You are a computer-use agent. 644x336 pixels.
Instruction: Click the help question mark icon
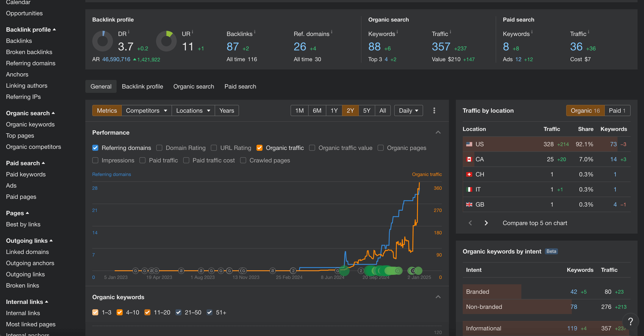coord(630,322)
